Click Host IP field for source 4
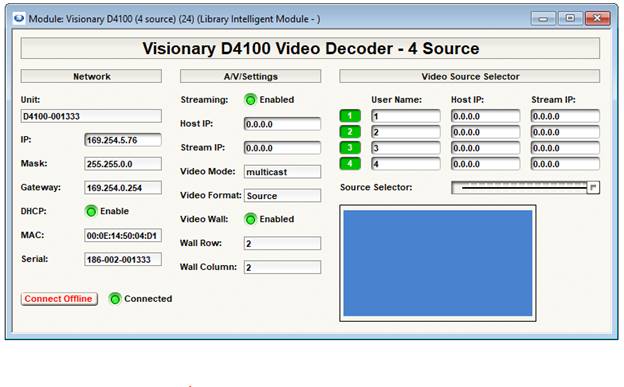 click(x=486, y=164)
